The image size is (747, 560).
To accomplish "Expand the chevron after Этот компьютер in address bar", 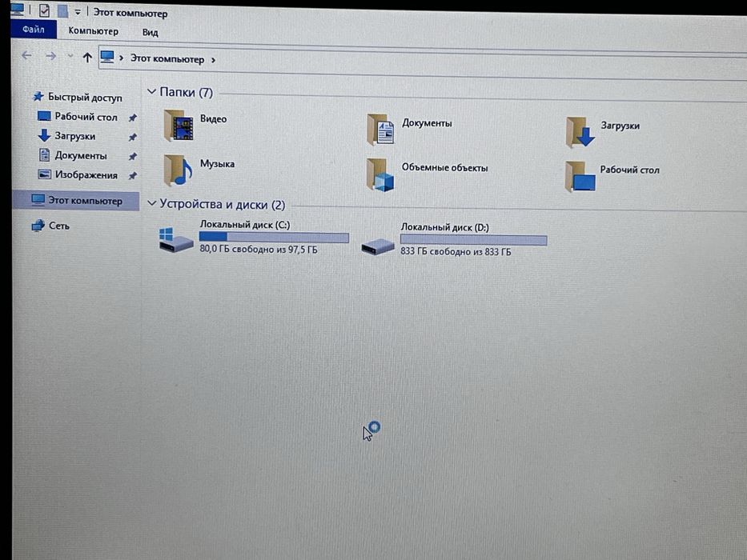I will tap(213, 60).
